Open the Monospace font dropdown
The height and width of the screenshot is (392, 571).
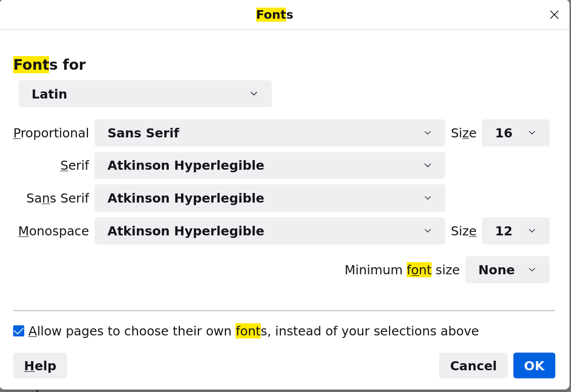269,231
